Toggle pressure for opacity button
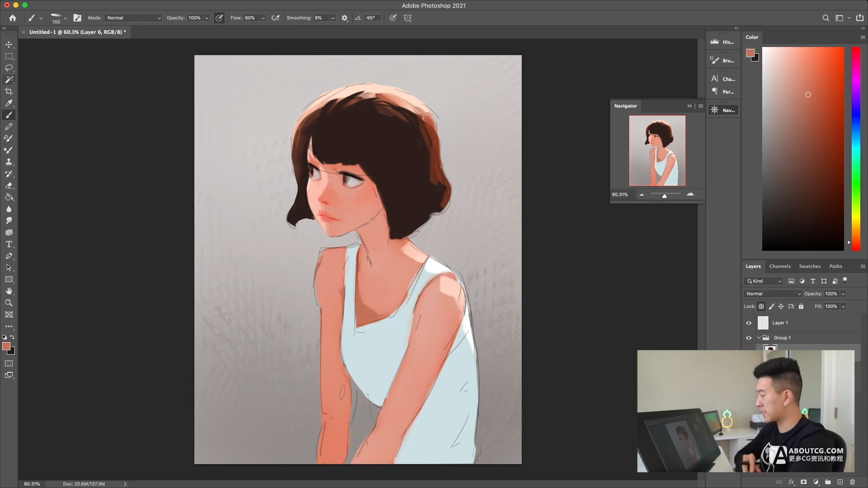868x488 pixels. 219,18
